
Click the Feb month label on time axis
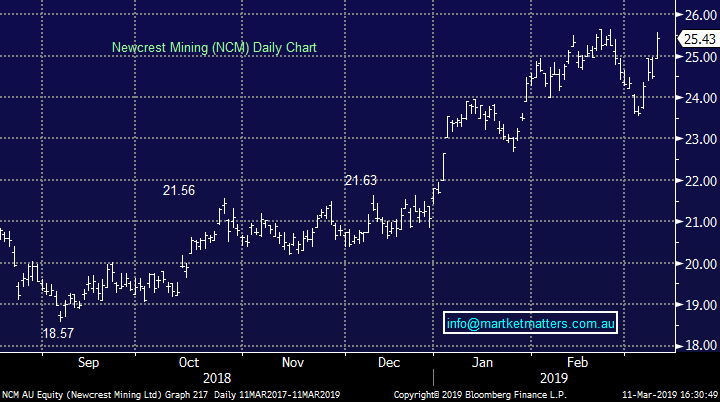click(578, 362)
